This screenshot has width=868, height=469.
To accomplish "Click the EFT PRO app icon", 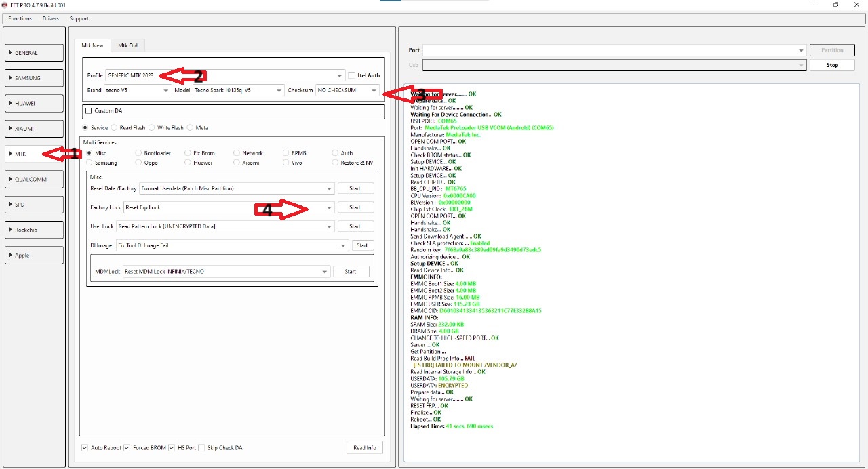I will (5, 5).
